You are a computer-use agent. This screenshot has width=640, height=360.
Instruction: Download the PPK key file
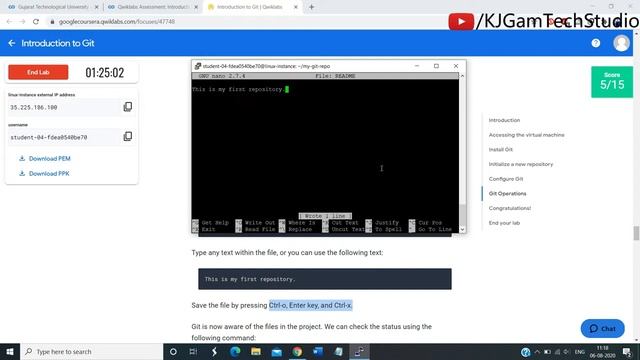tap(44, 173)
